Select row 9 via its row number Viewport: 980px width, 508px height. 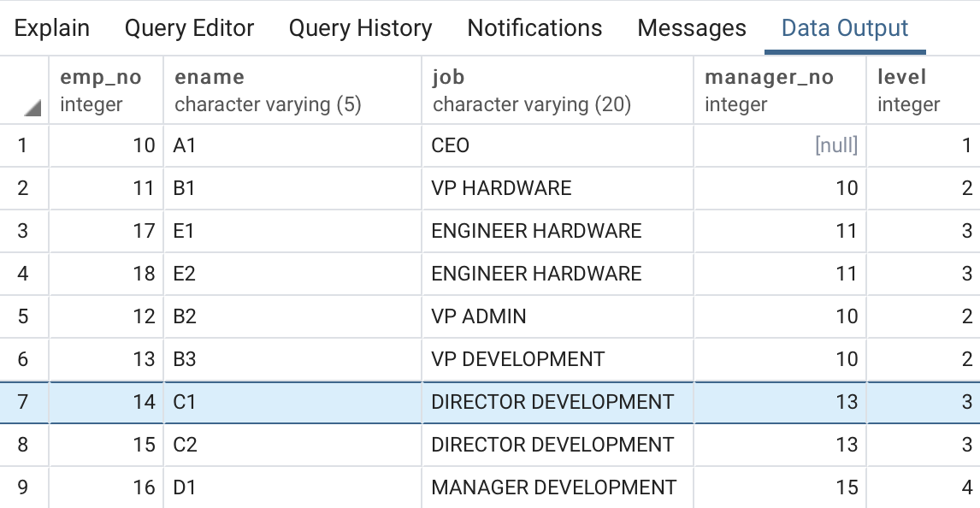point(23,487)
